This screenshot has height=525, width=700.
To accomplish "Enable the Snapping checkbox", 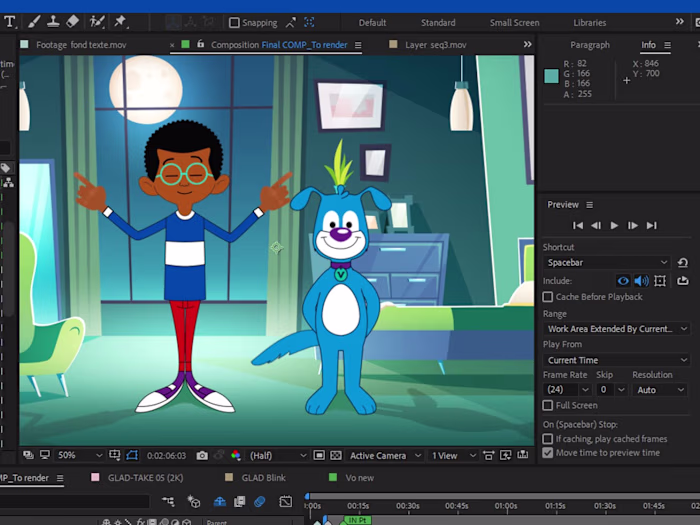I will click(x=234, y=23).
